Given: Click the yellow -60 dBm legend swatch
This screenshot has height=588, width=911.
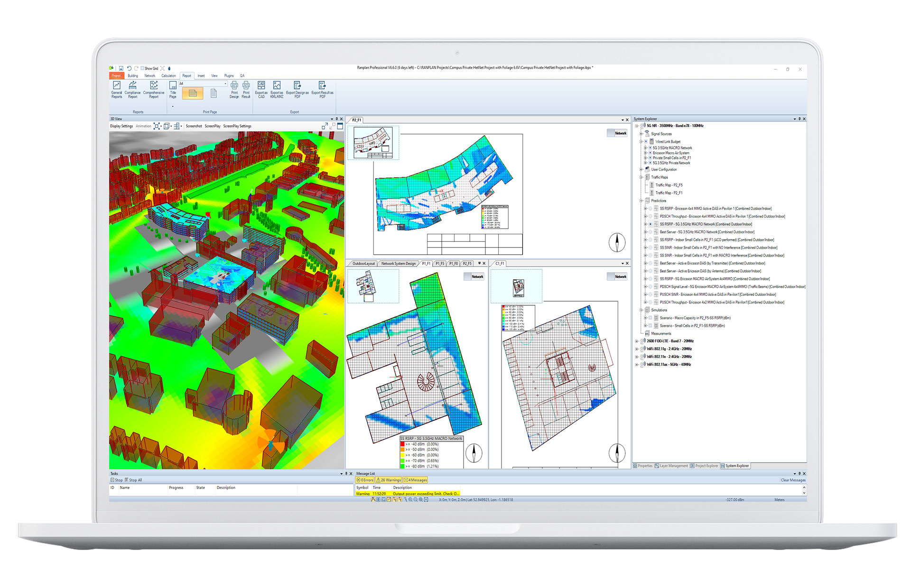Looking at the screenshot, I should point(402,455).
